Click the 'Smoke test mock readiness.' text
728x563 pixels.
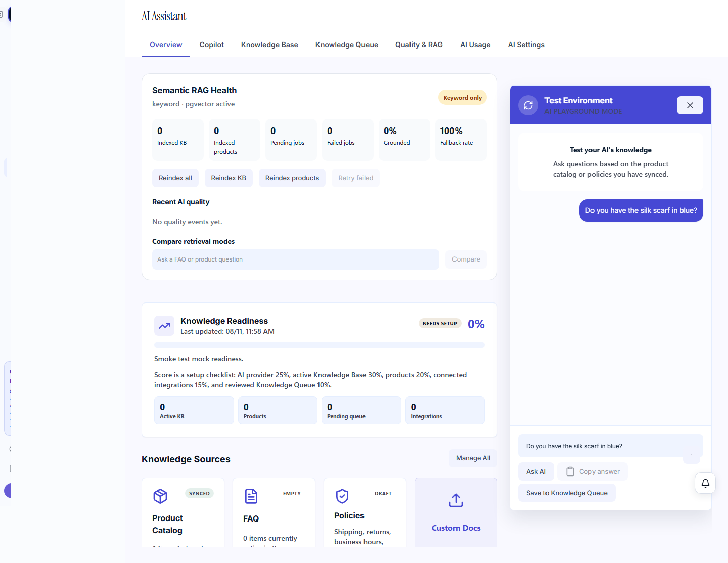coord(199,359)
